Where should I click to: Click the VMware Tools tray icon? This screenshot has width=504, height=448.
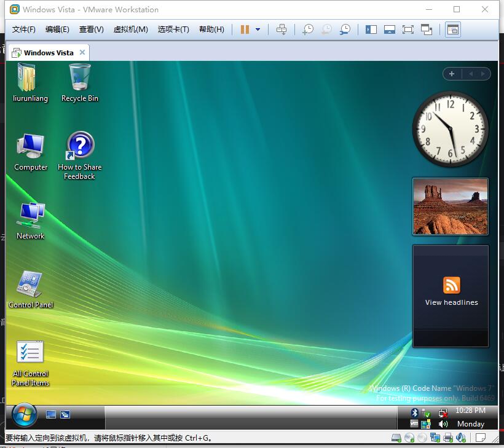[x=414, y=424]
